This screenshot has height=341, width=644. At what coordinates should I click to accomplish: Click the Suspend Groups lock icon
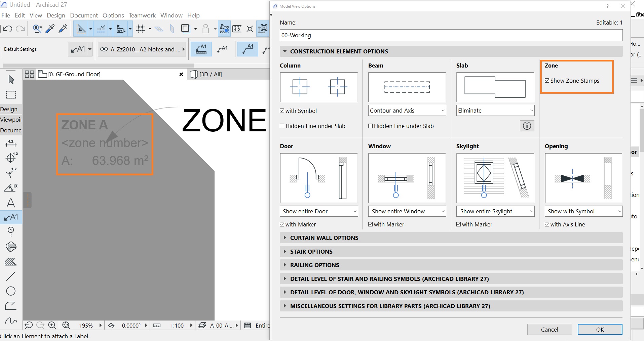[206, 29]
